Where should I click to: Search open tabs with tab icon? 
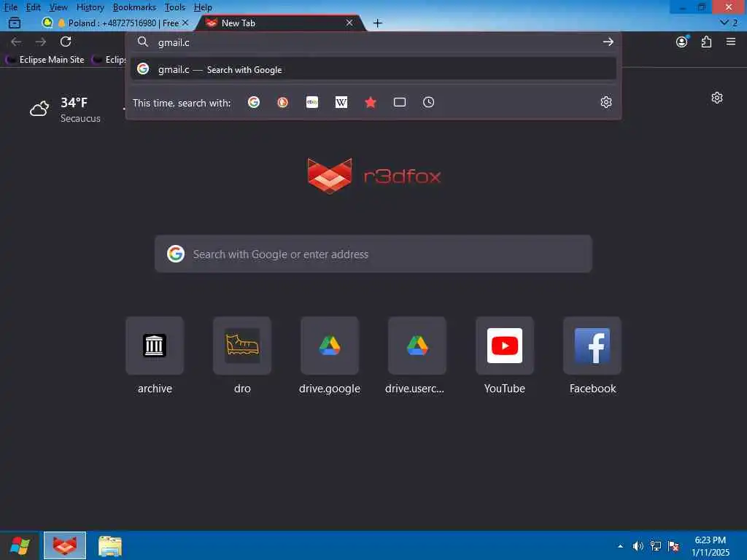click(400, 102)
